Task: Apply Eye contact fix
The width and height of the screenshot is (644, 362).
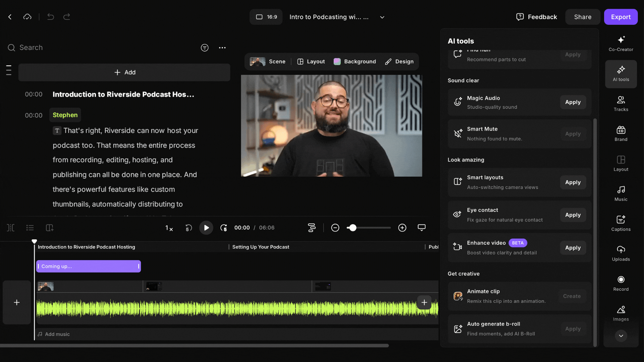Action: 573,215
